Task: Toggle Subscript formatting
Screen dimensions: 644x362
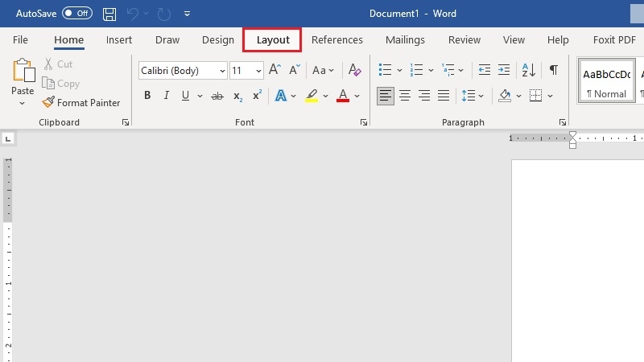Action: point(237,96)
